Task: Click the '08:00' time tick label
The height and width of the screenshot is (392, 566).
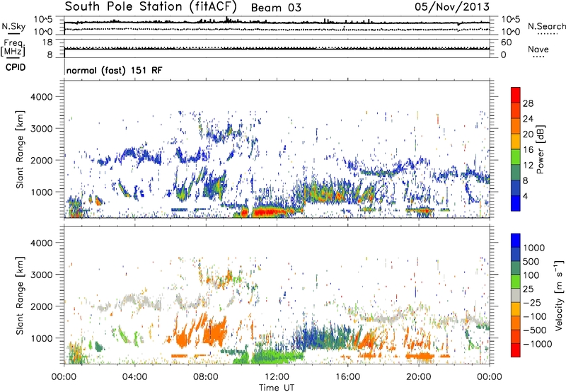Action: (206, 377)
